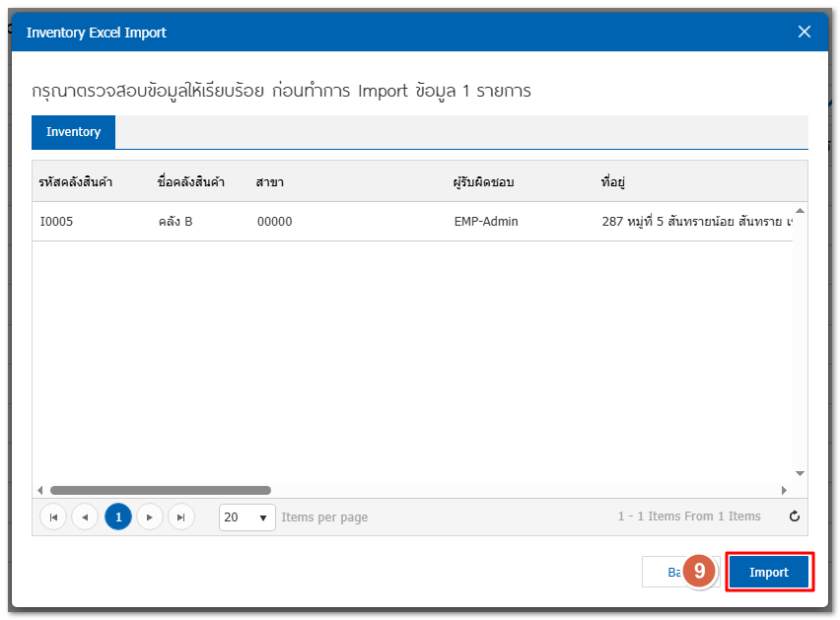Viewport: 840px width, 620px height.
Task: Refresh the inventory grid
Action: coord(794,517)
